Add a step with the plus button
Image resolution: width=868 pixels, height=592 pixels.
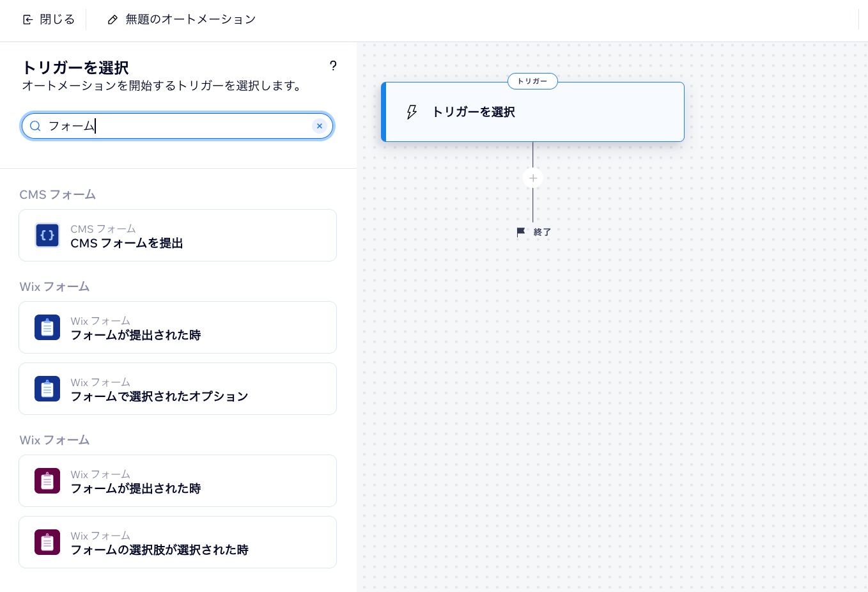click(x=533, y=178)
